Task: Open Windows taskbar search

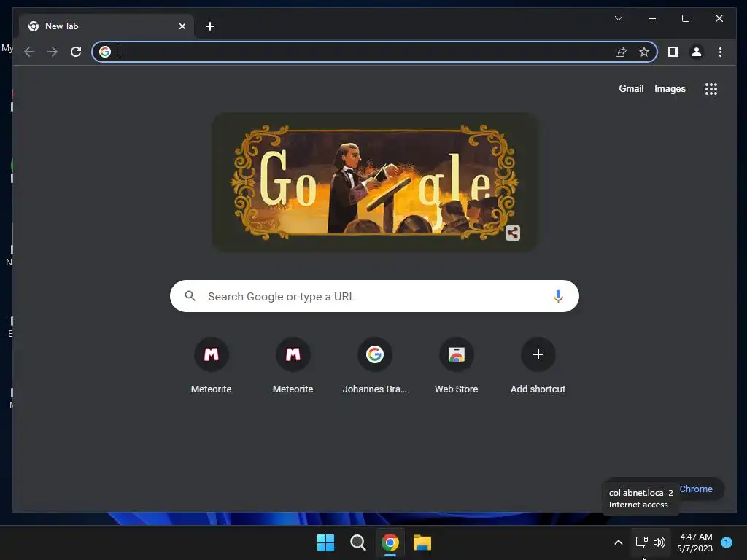Action: (357, 542)
